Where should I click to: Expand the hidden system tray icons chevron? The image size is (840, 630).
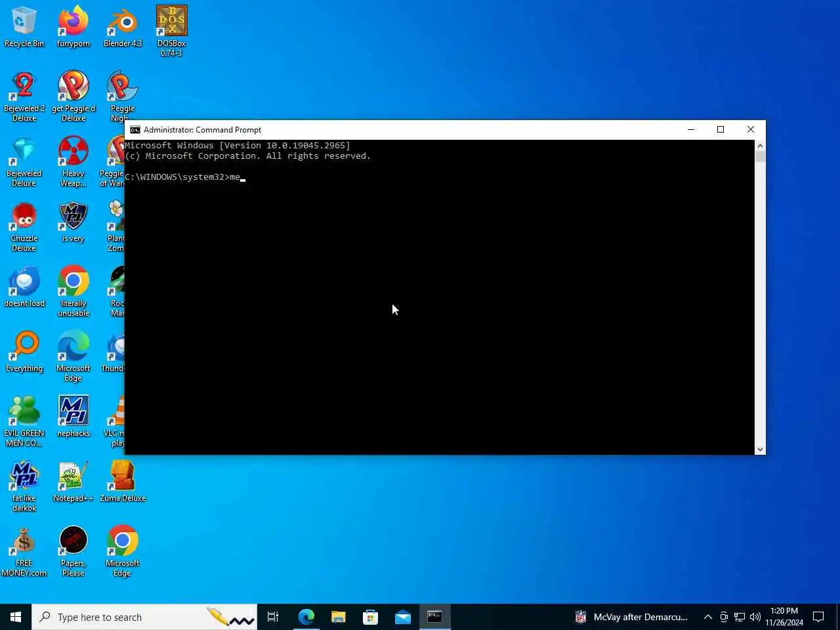pyautogui.click(x=708, y=617)
